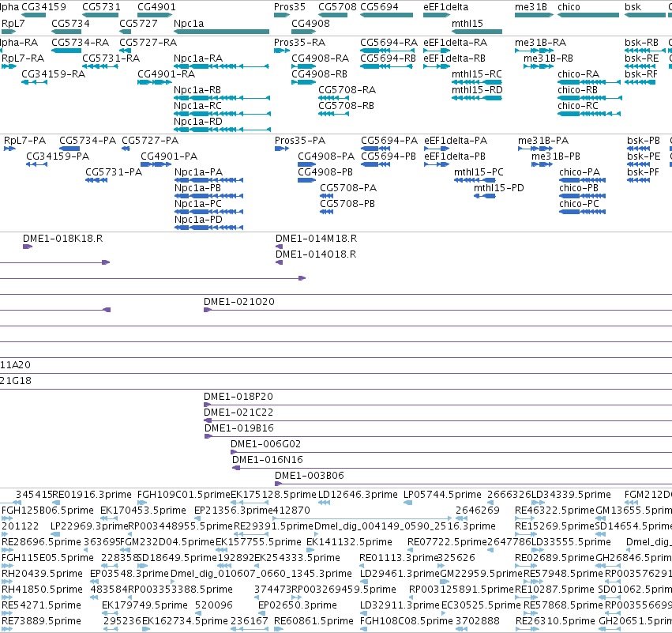Click the CG34159 gene label
The image size is (672, 633).
43,7
